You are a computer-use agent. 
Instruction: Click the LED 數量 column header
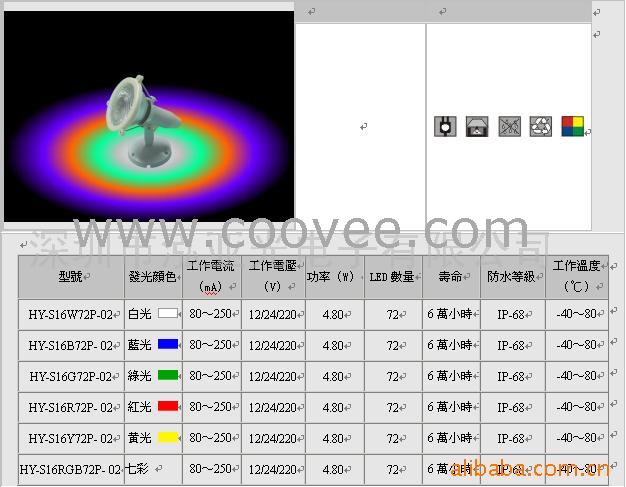tap(393, 277)
